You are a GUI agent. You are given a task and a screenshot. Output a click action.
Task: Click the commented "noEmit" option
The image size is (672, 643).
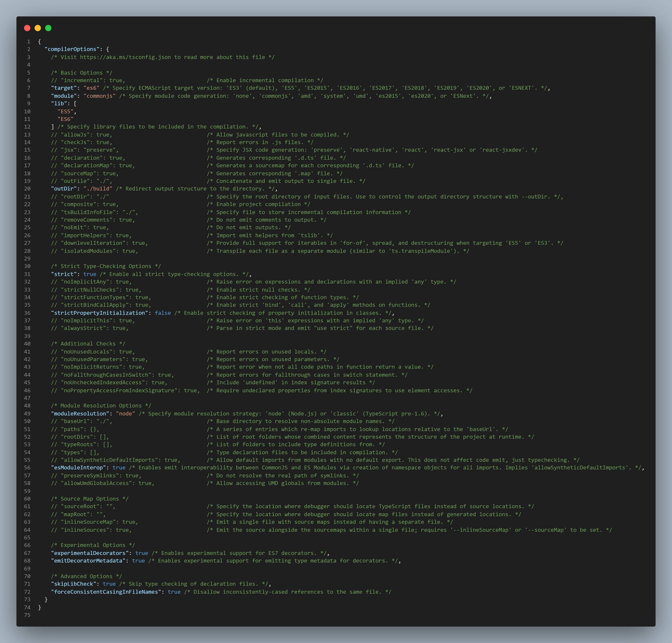click(80, 228)
